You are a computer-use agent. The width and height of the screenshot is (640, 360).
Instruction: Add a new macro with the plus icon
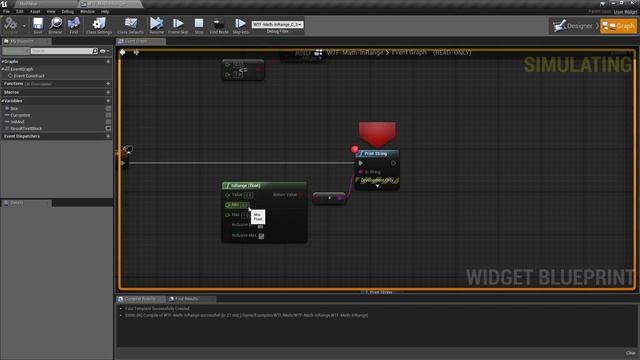pyautogui.click(x=108, y=92)
